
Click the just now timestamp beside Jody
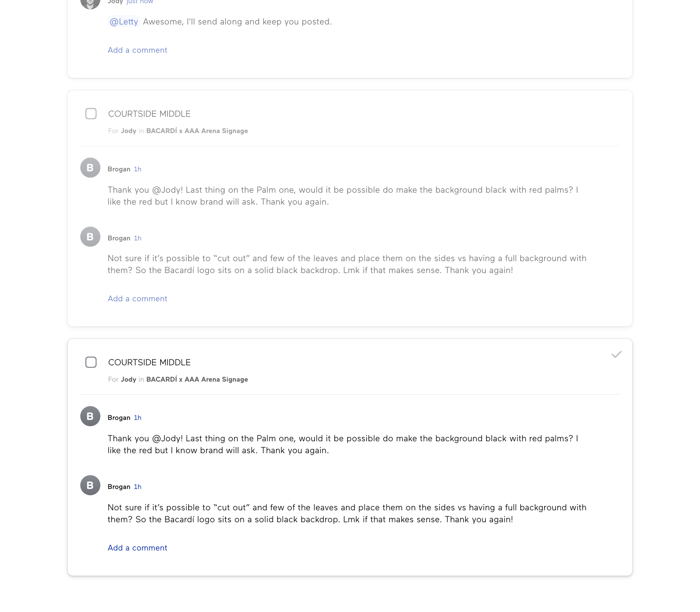coord(140,2)
